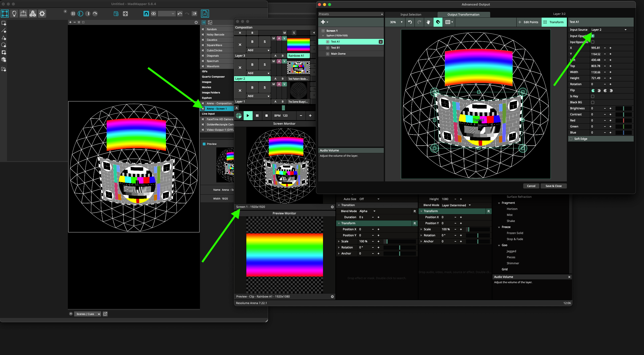Toggle the Black BG checkbox

[x=593, y=102]
